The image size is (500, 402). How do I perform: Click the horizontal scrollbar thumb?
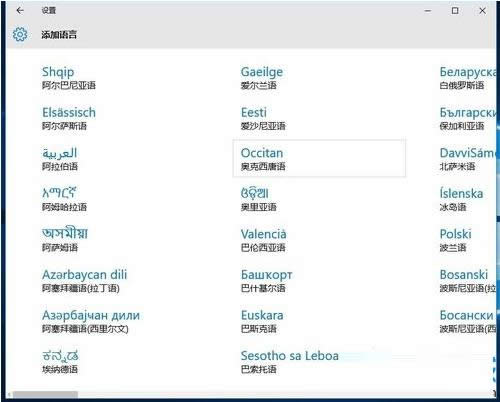45,395
